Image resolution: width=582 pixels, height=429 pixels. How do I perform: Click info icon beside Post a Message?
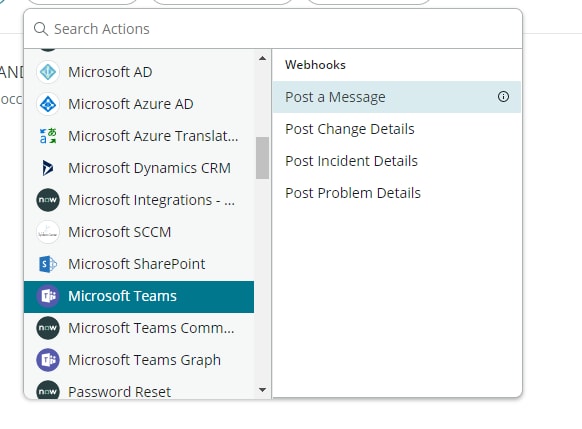coord(503,97)
